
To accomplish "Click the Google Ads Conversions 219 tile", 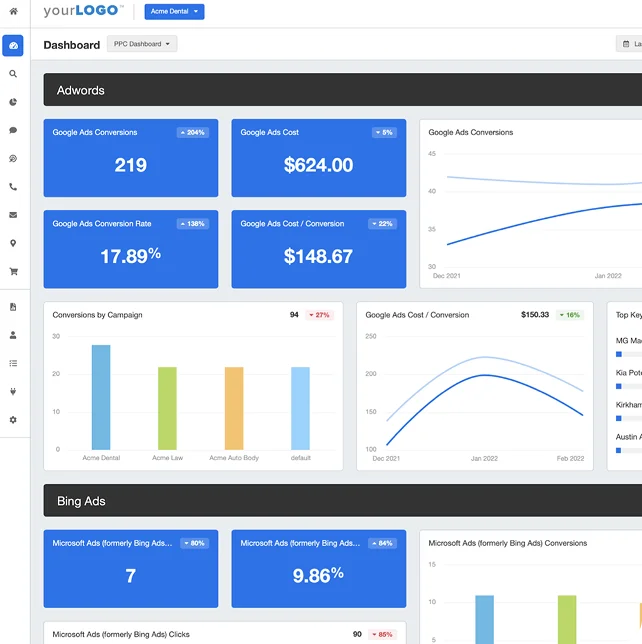I will (130, 157).
